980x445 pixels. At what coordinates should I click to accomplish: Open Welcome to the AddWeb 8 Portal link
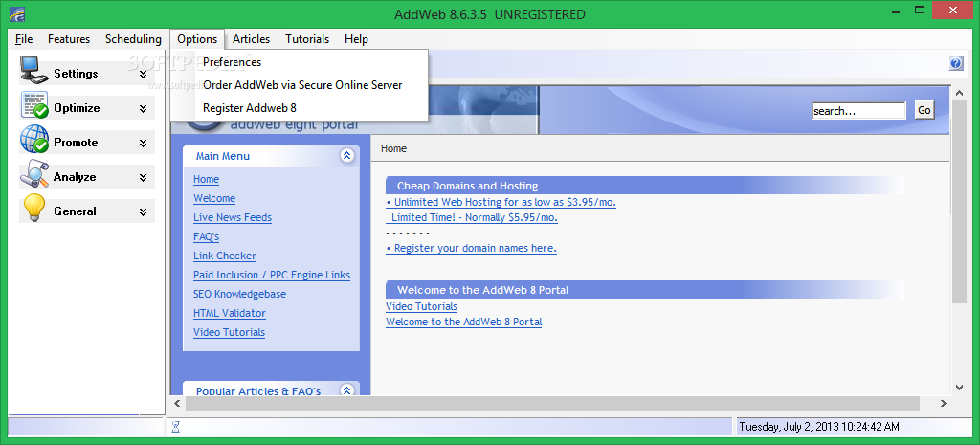(464, 322)
